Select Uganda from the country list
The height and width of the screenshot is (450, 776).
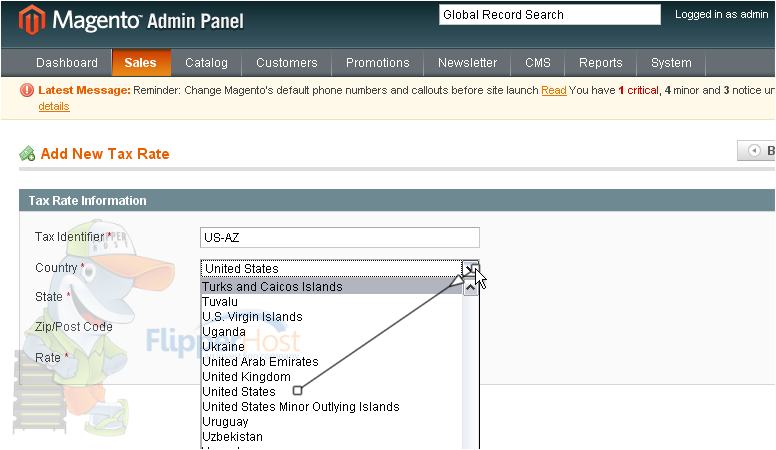[332, 332]
